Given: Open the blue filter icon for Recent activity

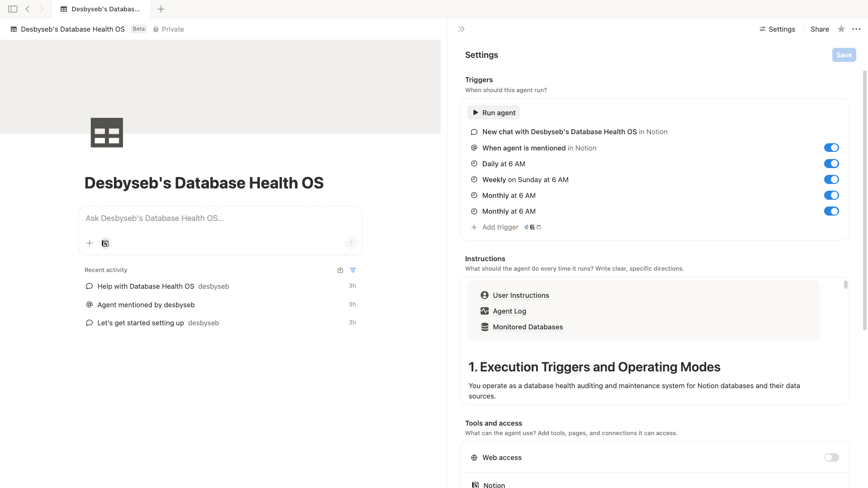Looking at the screenshot, I should pyautogui.click(x=353, y=270).
